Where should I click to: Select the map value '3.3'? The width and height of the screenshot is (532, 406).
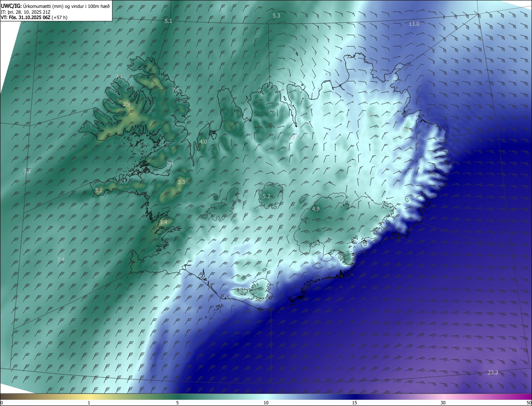[x=181, y=182]
